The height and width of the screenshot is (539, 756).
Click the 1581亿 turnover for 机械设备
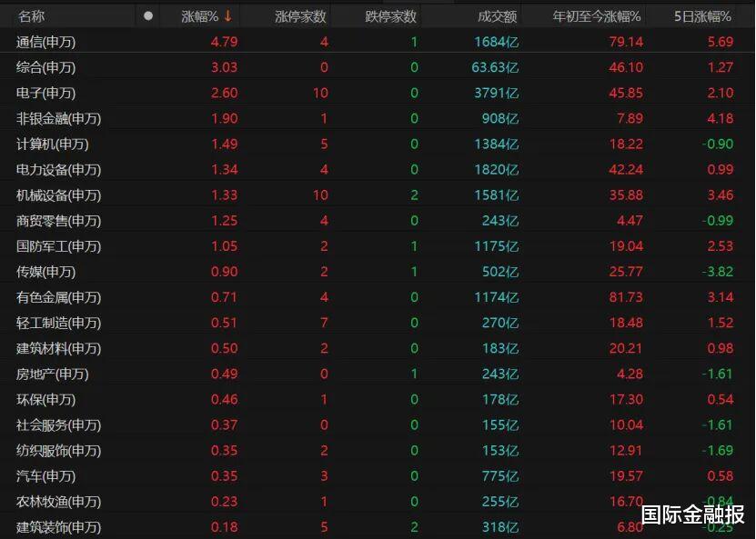tap(496, 195)
